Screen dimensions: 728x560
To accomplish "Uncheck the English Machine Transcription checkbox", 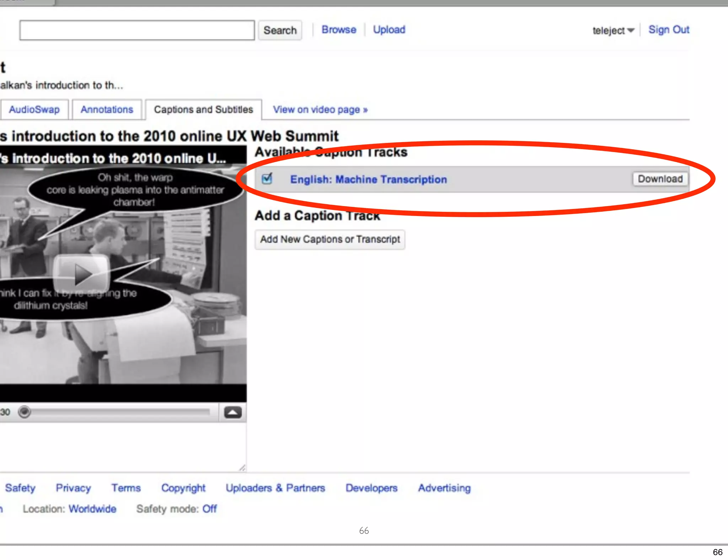I will 267,179.
